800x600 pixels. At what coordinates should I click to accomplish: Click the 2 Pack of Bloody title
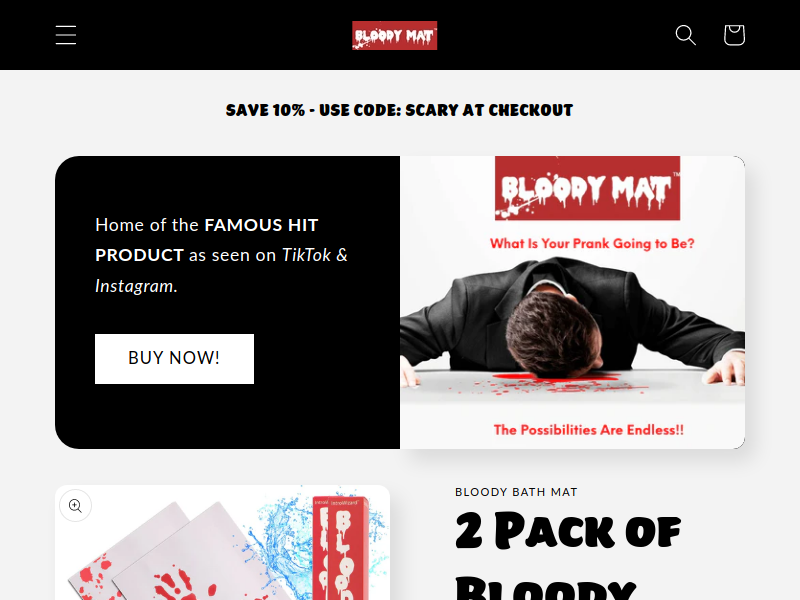[568, 555]
